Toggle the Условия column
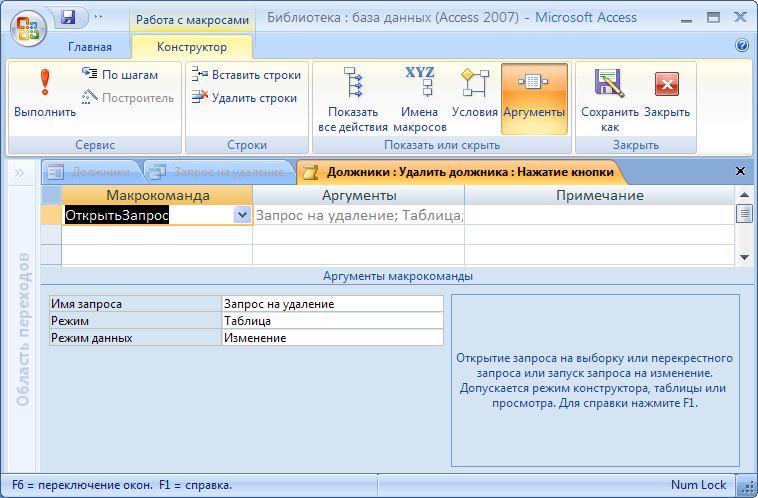Screen dimensions: 758x498 475,93
